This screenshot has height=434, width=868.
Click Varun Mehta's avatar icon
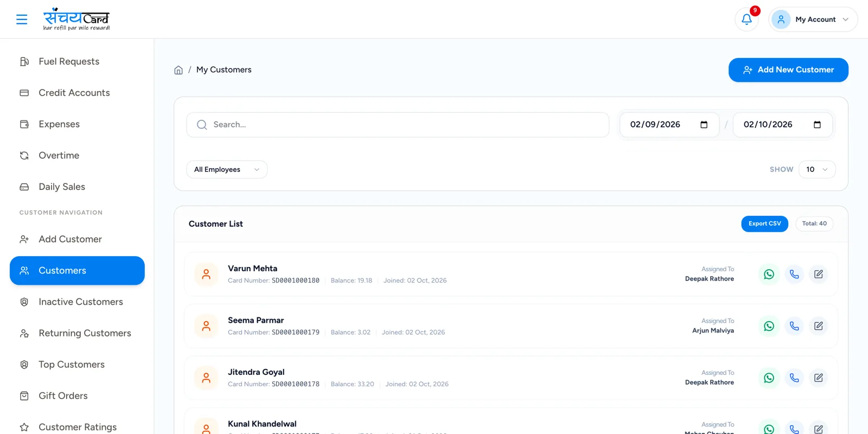[x=206, y=275]
